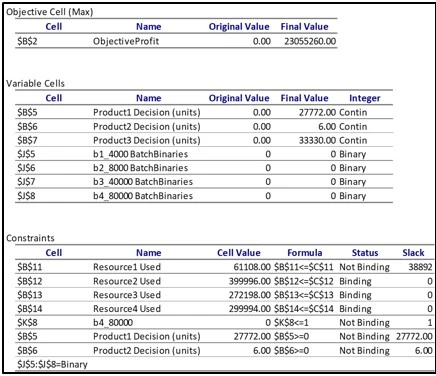436x376 pixels.
Task: Select Product1 final value 27772.00 in Variable Cells
Action: [317, 112]
